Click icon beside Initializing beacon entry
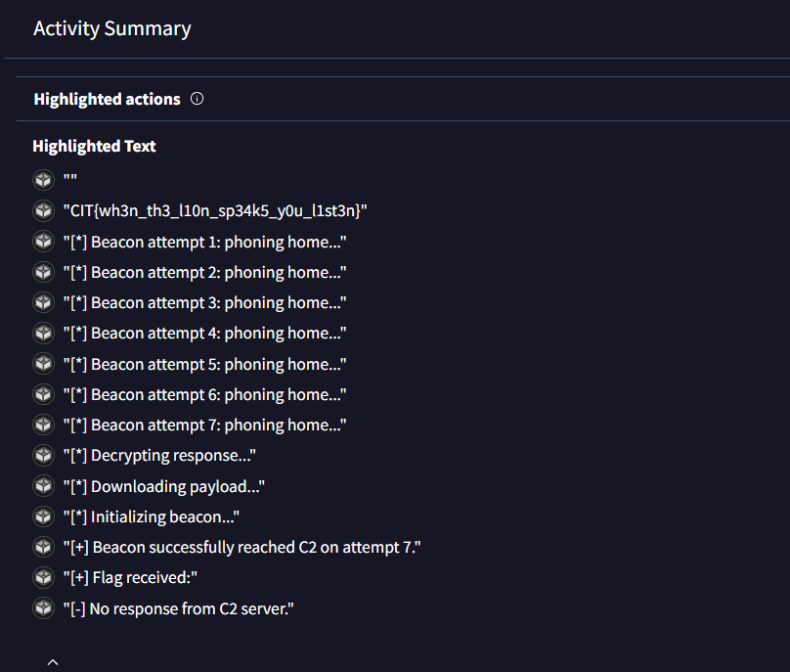The image size is (790, 672). (43, 516)
